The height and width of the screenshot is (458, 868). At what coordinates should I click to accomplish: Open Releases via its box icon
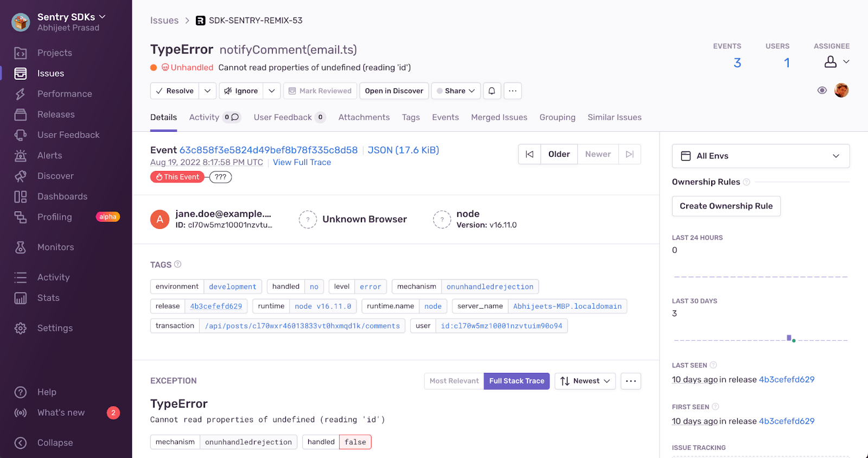(21, 114)
